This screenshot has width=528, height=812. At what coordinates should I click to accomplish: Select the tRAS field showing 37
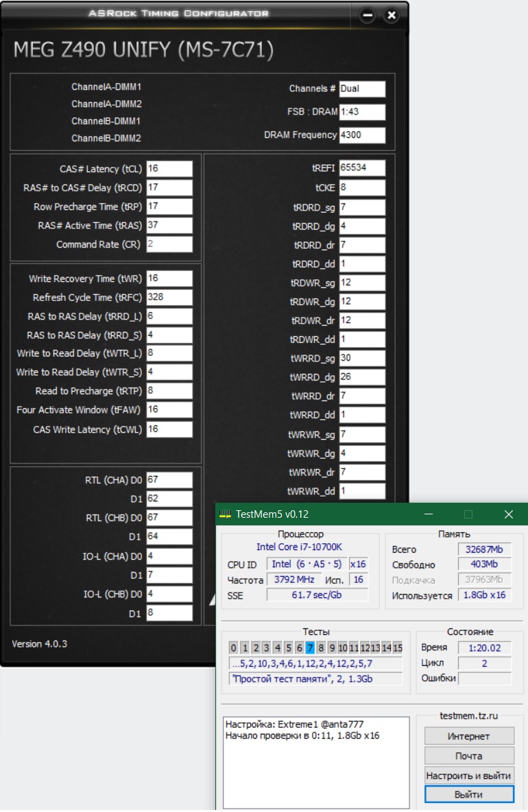pyautogui.click(x=169, y=225)
